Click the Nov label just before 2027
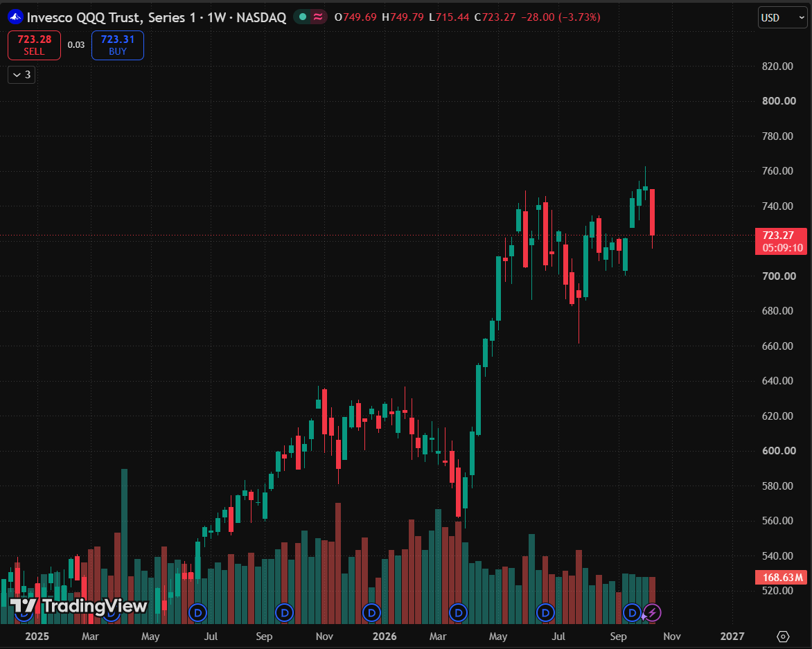Screen dimensions: 812x649 (x=671, y=636)
